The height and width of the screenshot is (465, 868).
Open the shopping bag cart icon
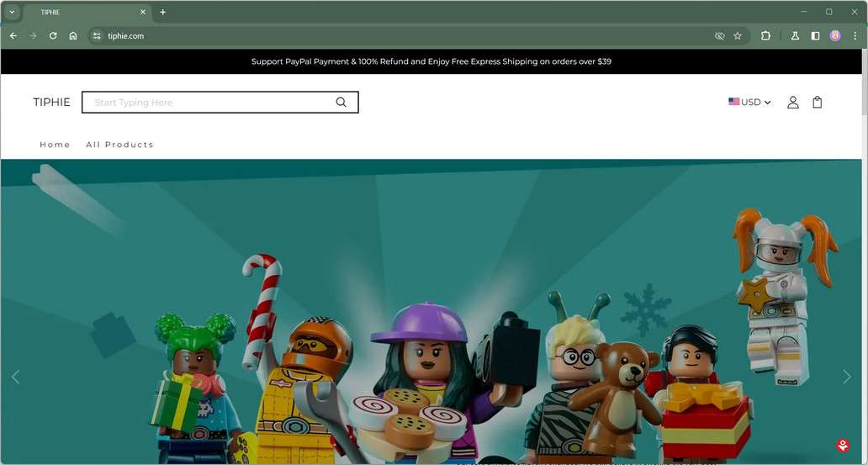817,103
